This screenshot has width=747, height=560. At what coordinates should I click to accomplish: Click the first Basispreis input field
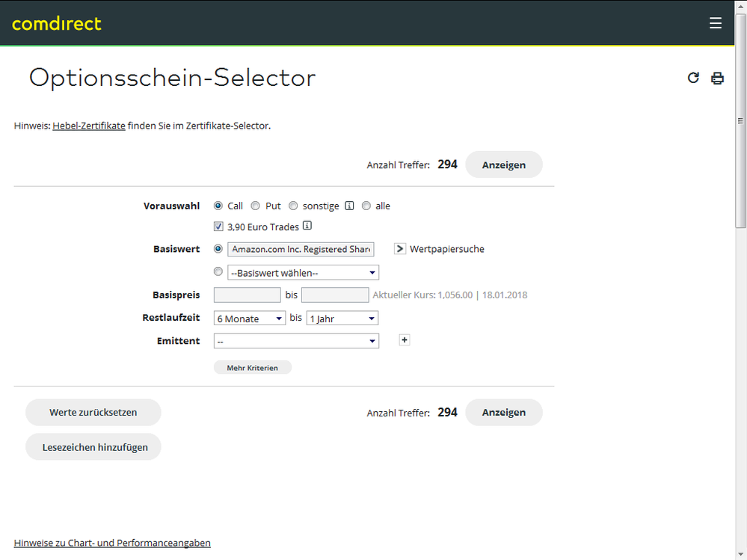point(247,295)
